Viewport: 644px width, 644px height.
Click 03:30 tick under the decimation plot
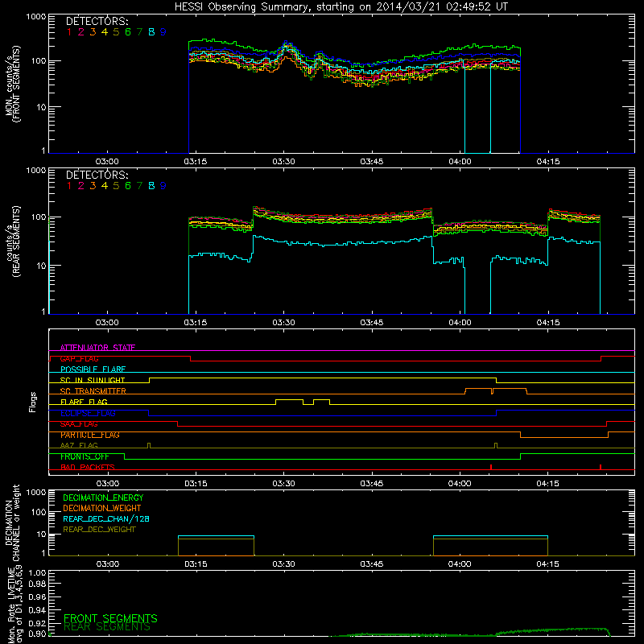click(283, 564)
